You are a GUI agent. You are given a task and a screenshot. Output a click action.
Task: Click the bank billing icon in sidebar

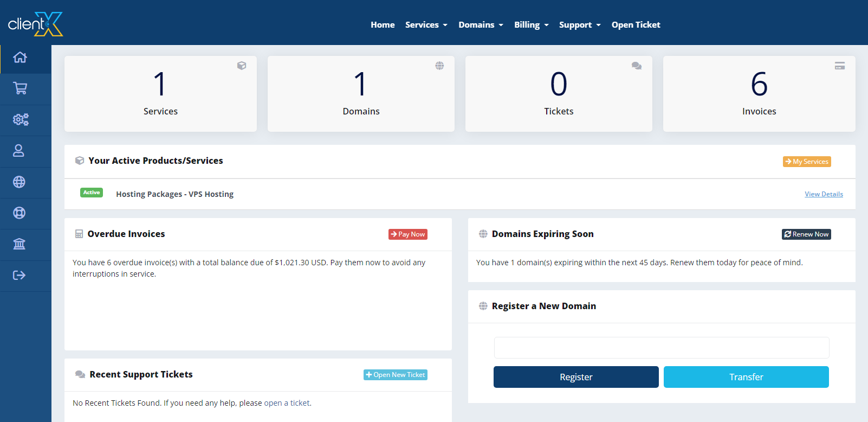point(19,244)
